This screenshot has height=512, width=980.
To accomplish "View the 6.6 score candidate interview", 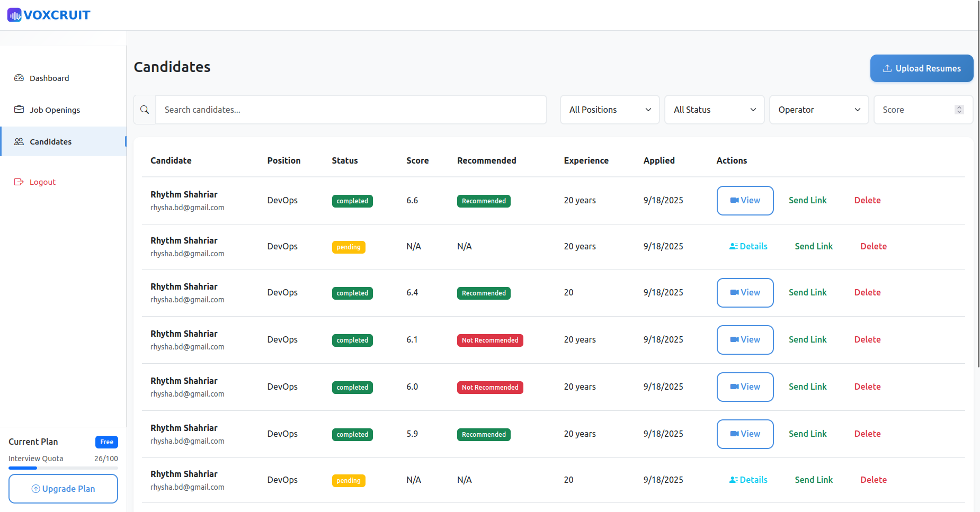I will click(x=745, y=201).
